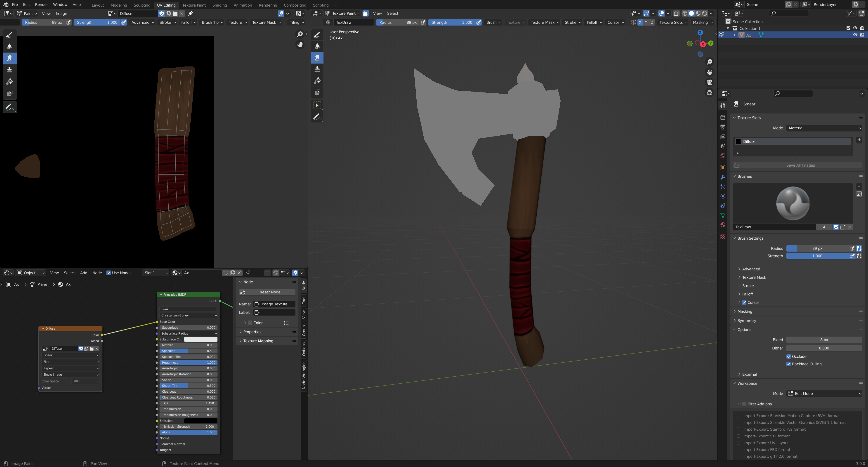Open the Material properties tab
The width and height of the screenshot is (868, 467).
point(723,225)
